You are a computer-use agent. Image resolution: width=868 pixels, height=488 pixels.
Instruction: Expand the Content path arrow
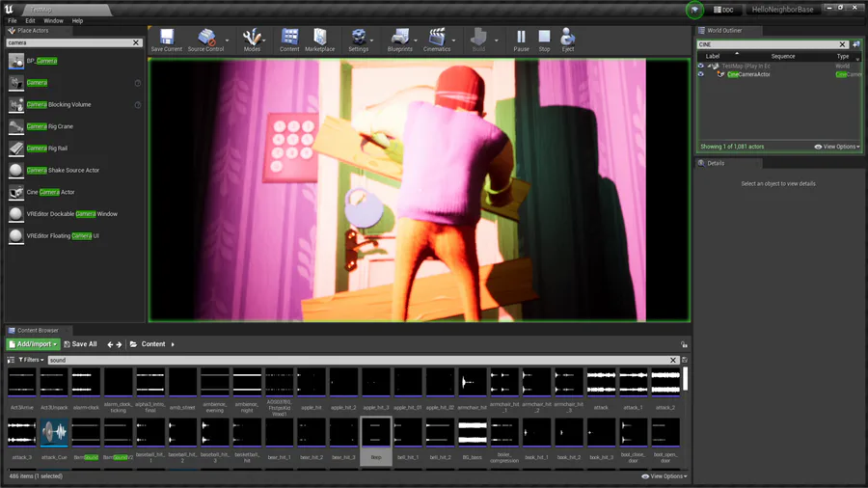point(173,344)
